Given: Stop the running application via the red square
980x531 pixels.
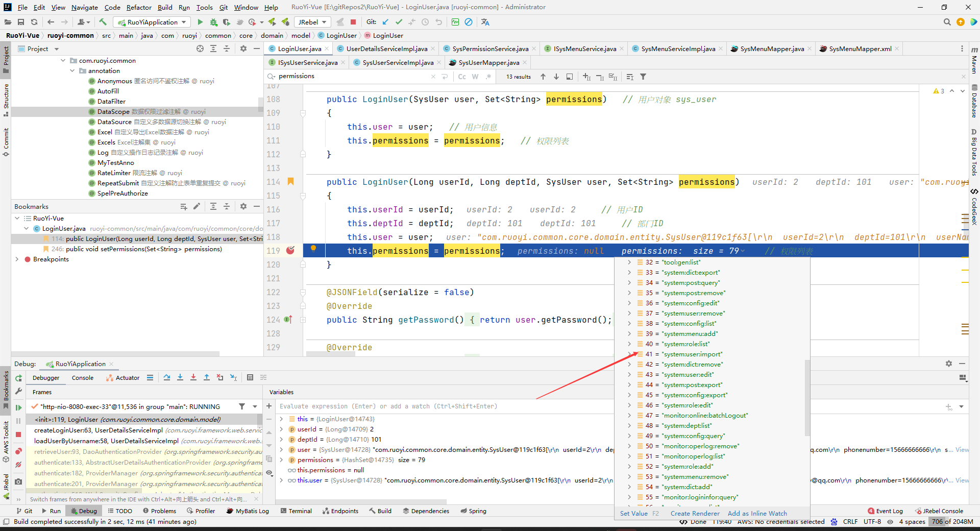Looking at the screenshot, I should (x=353, y=22).
